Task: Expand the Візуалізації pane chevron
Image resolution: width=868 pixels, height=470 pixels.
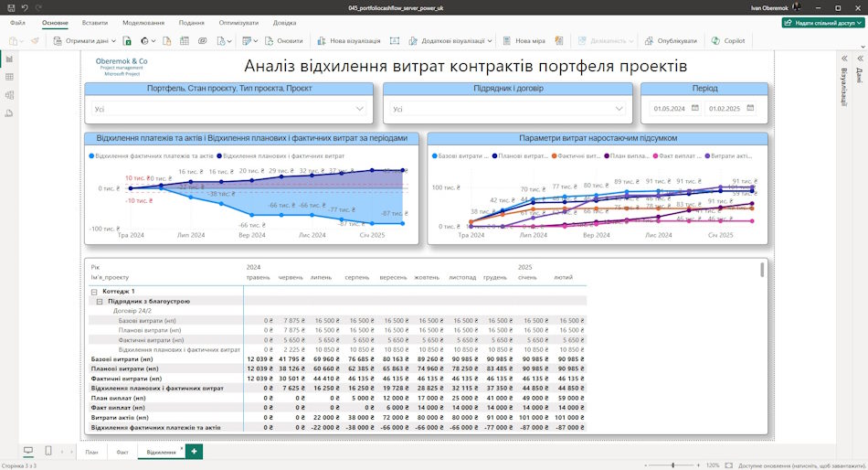Action: (844, 59)
